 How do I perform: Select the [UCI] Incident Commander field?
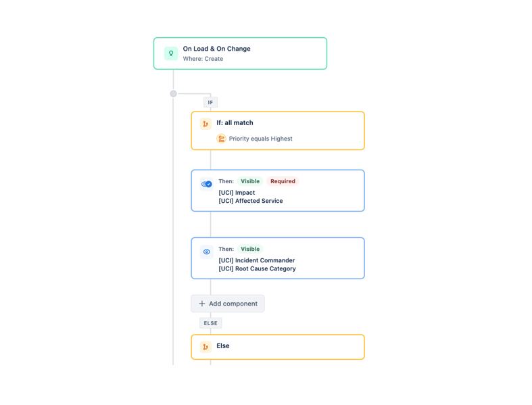click(x=256, y=260)
